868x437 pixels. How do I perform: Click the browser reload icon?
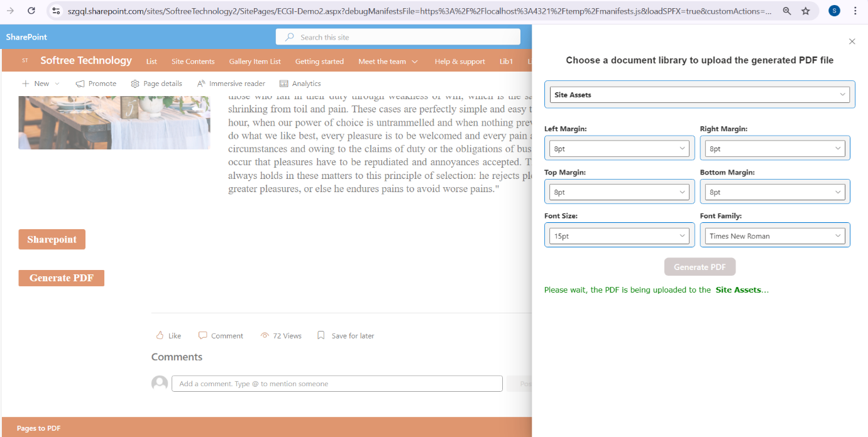click(31, 11)
